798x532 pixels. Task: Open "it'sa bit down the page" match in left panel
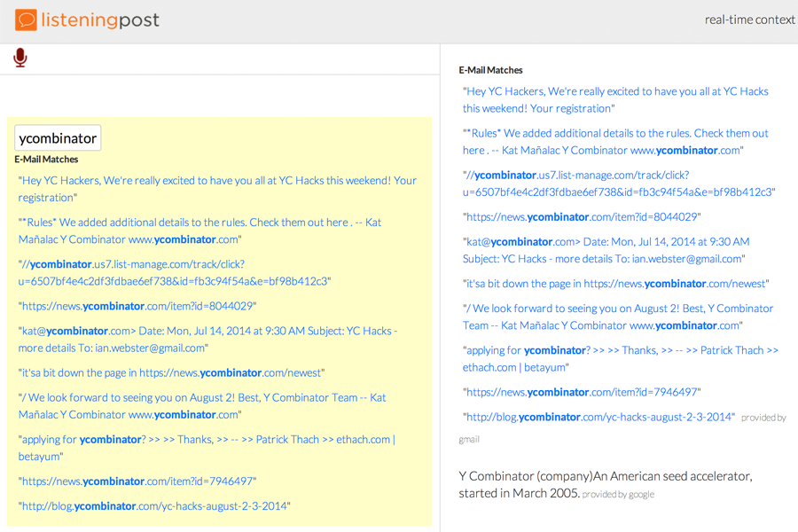[171, 372]
